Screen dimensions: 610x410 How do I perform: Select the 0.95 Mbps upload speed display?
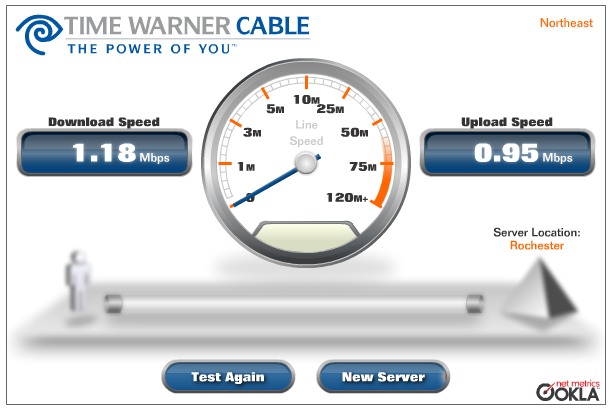pos(507,152)
